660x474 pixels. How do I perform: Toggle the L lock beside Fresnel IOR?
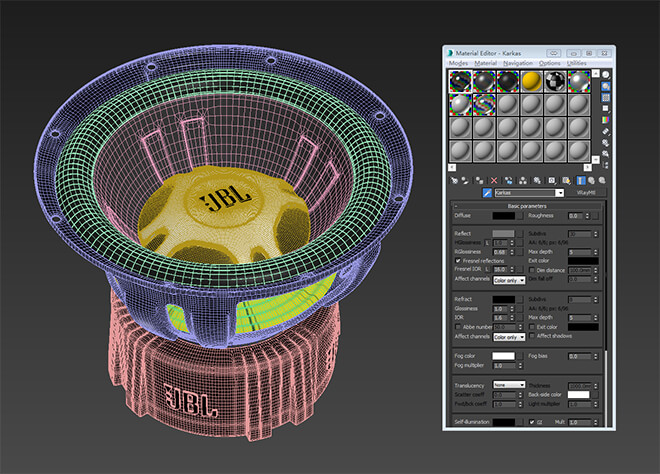[487, 269]
